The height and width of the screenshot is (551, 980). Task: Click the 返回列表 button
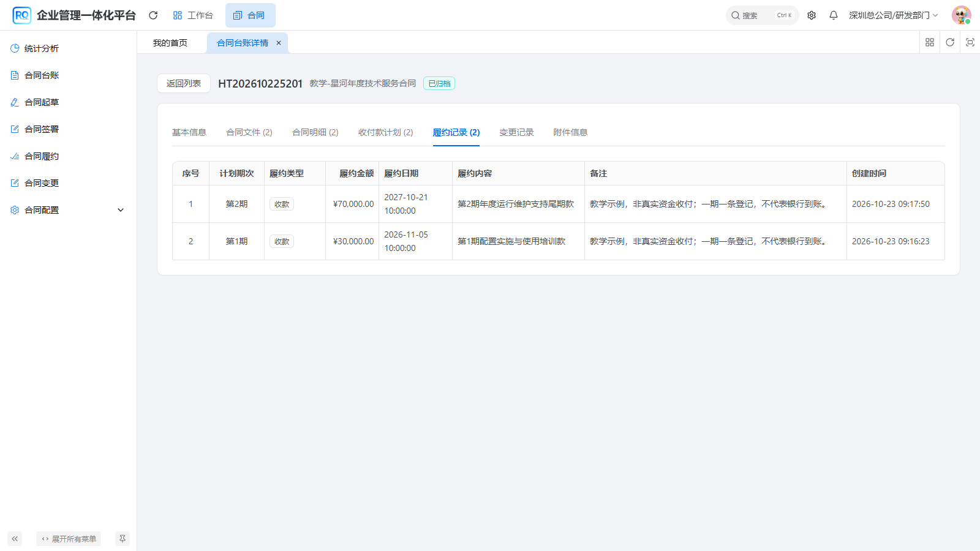(184, 83)
